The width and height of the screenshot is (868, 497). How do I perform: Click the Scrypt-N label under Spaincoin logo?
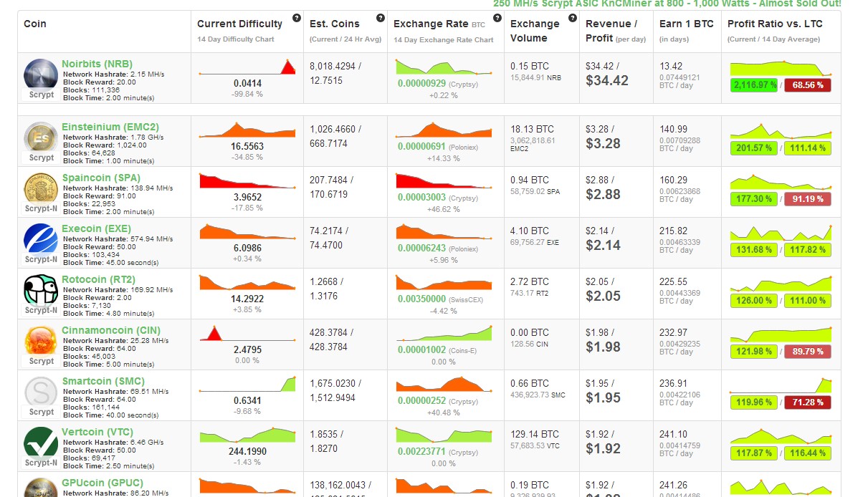[x=41, y=208]
